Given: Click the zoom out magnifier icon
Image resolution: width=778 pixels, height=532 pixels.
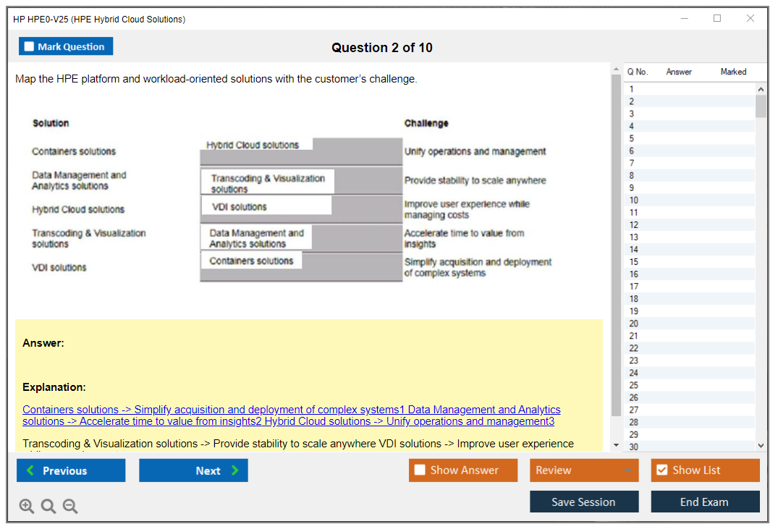Looking at the screenshot, I should [70, 507].
